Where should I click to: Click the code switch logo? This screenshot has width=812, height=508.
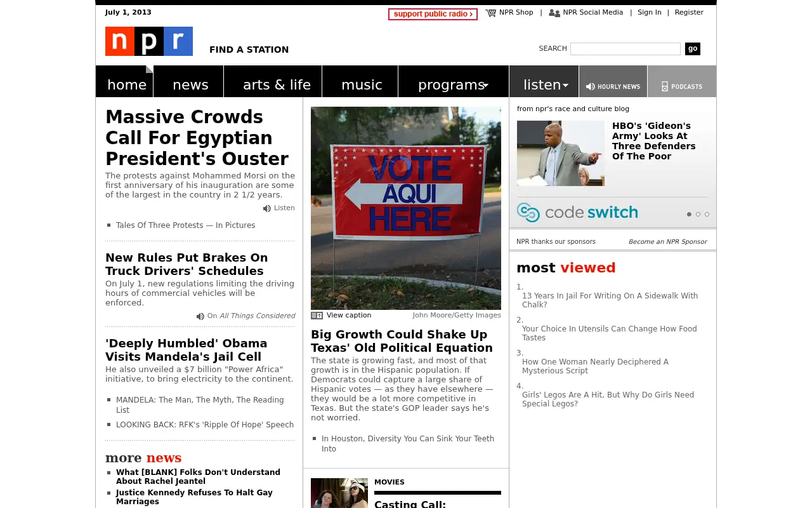(577, 212)
